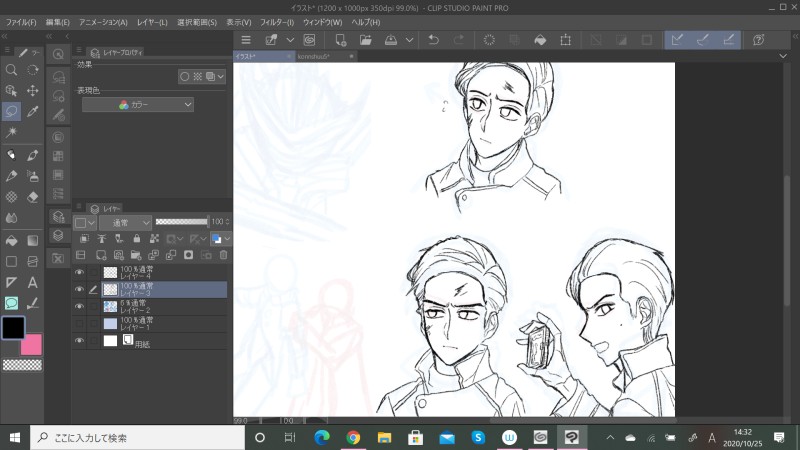Select the pink sub color swatch
This screenshot has height=450, width=800.
pos(32,345)
